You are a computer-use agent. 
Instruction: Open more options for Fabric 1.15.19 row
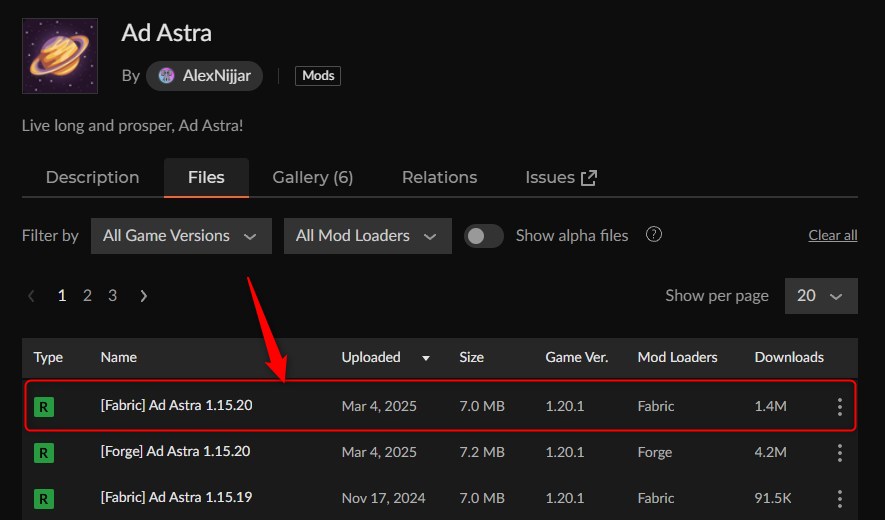840,499
